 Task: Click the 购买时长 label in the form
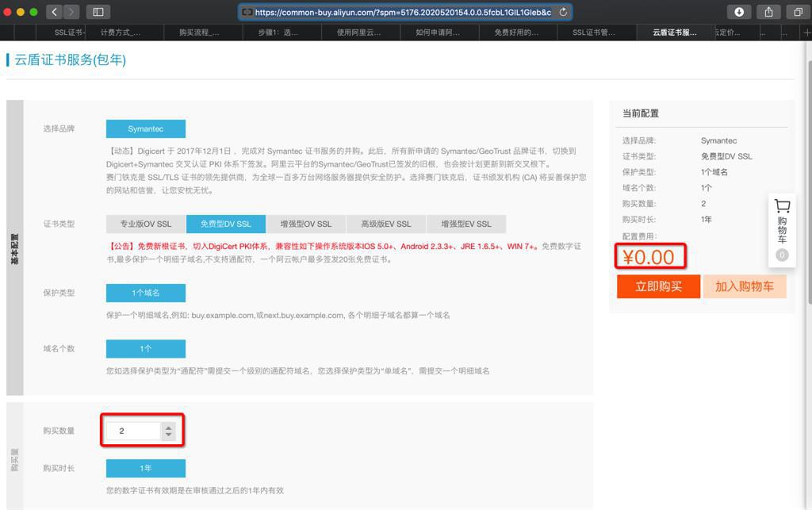tap(59, 469)
